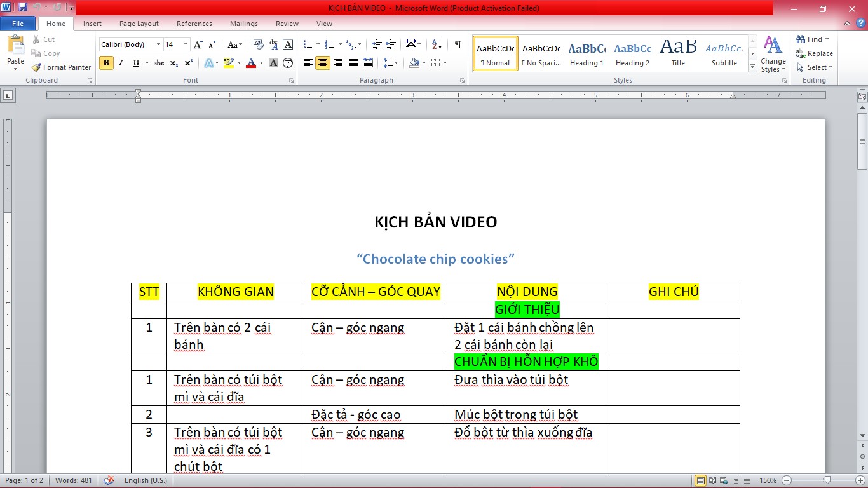This screenshot has height=488, width=868.
Task: Click the Replace button in Editing group
Action: coord(815,53)
